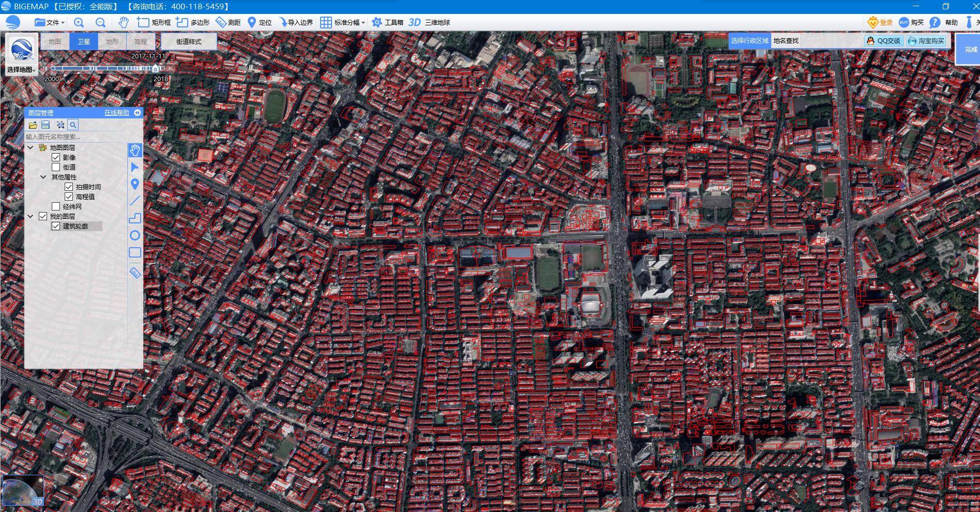Enable the 街道 street layer checkbox
The width and height of the screenshot is (980, 512).
[56, 167]
